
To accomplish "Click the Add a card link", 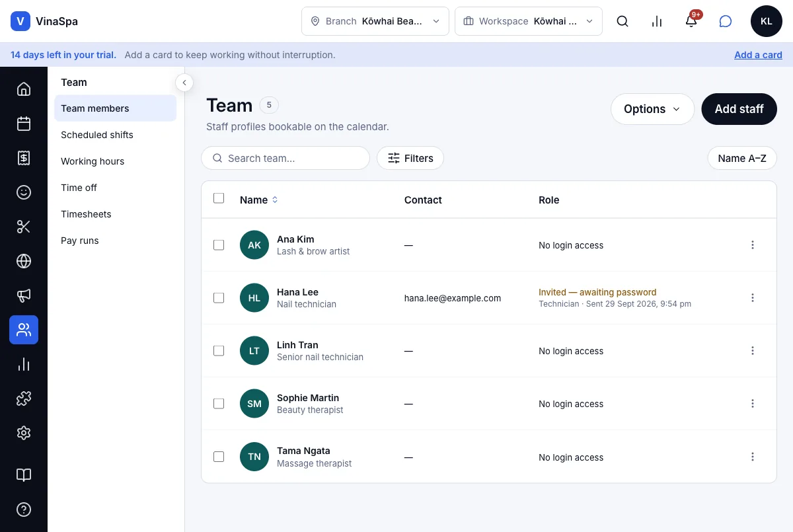I will point(758,55).
